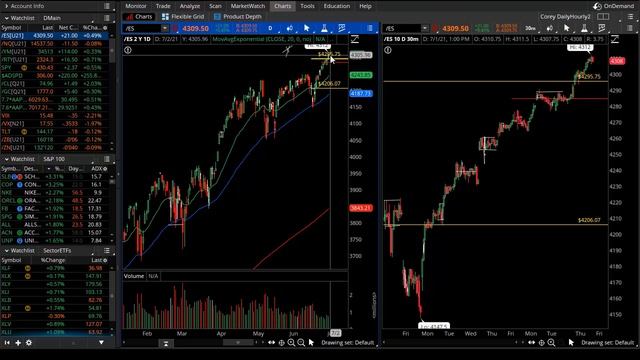Open left chart patterns icon
Image resolution: width=640 pixels, height=360 pixels.
coord(342,28)
